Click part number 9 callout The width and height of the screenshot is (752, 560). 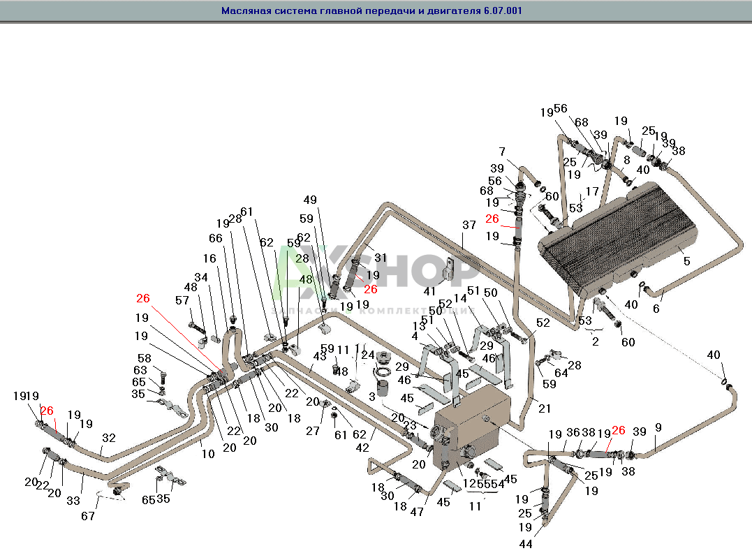tap(658, 428)
